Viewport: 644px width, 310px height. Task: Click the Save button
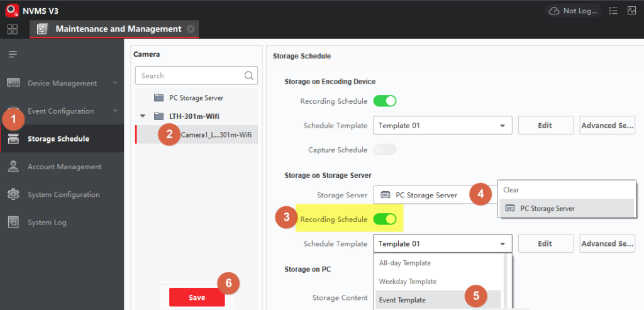pyautogui.click(x=197, y=297)
